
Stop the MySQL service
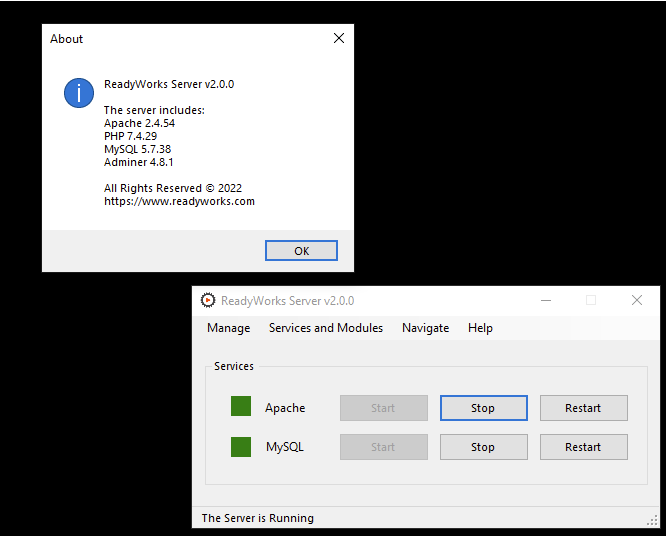(483, 447)
